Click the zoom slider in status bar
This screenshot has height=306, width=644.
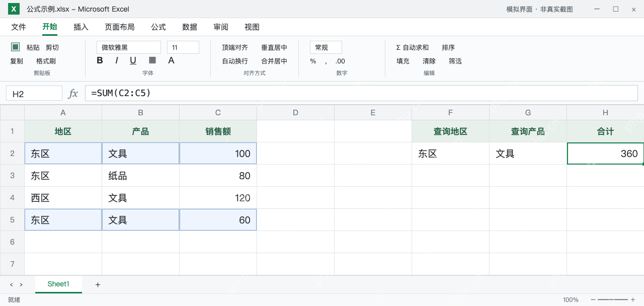613,299
